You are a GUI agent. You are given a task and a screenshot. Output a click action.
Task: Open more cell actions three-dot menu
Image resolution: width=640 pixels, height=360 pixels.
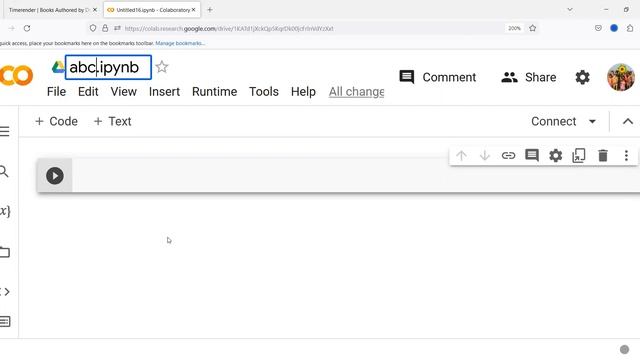pos(626,156)
